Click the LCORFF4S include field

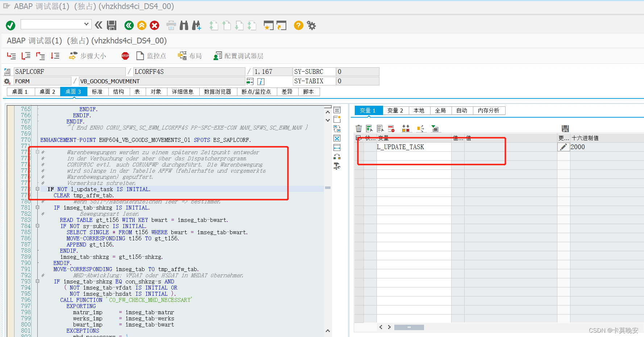(189, 72)
